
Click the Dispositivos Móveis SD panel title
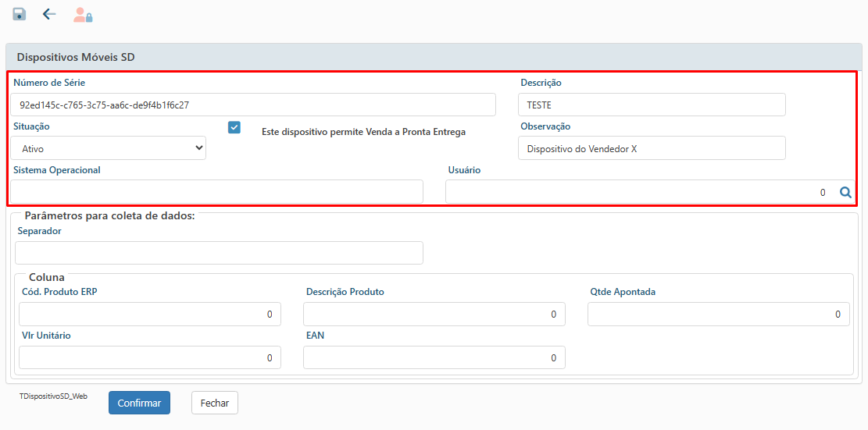point(76,57)
